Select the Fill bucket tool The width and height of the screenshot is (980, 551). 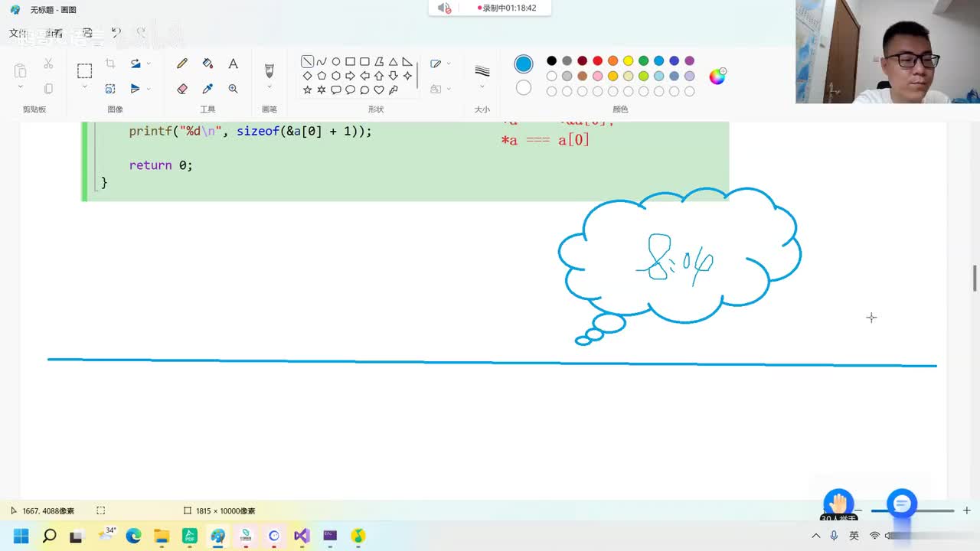(207, 64)
